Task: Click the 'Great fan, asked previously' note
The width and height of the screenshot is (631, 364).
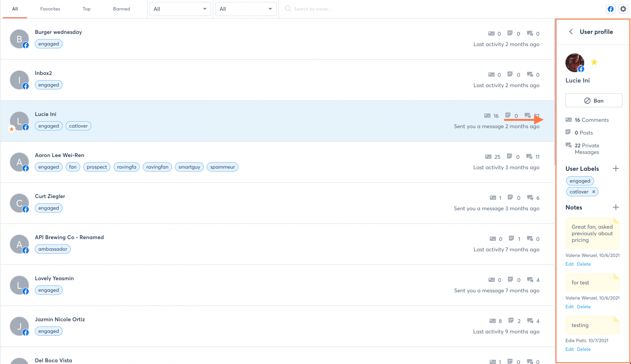Action: click(593, 233)
